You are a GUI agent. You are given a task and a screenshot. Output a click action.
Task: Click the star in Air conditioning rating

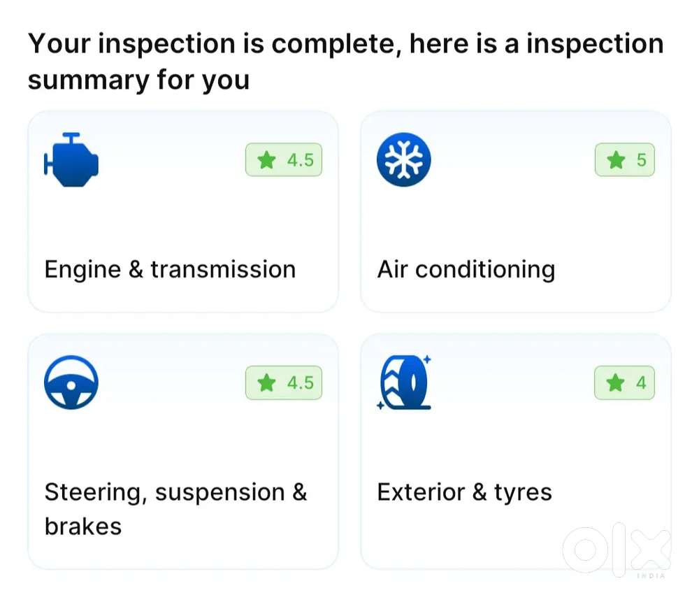pyautogui.click(x=616, y=161)
